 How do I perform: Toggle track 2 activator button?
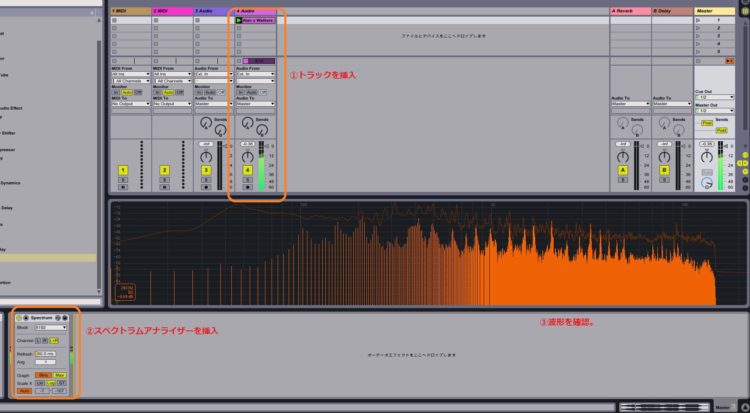point(165,170)
